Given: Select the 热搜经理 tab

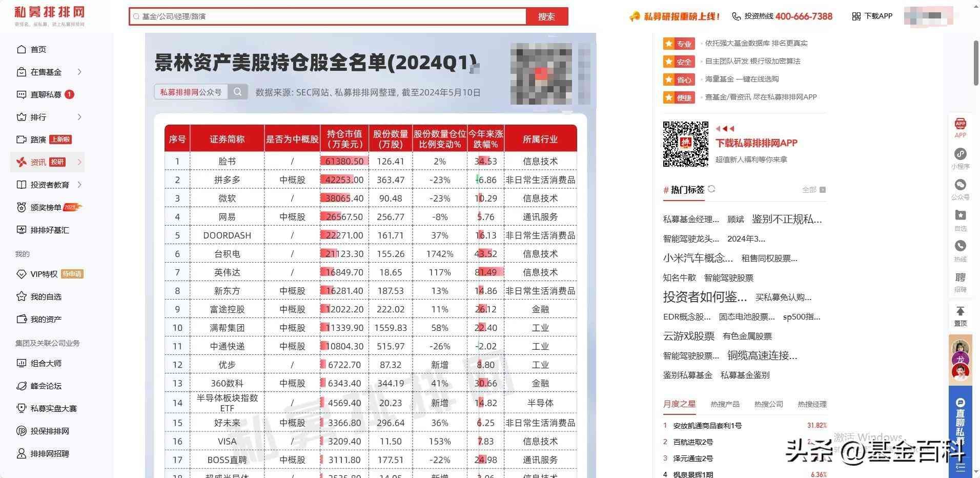Looking at the screenshot, I should (x=812, y=404).
